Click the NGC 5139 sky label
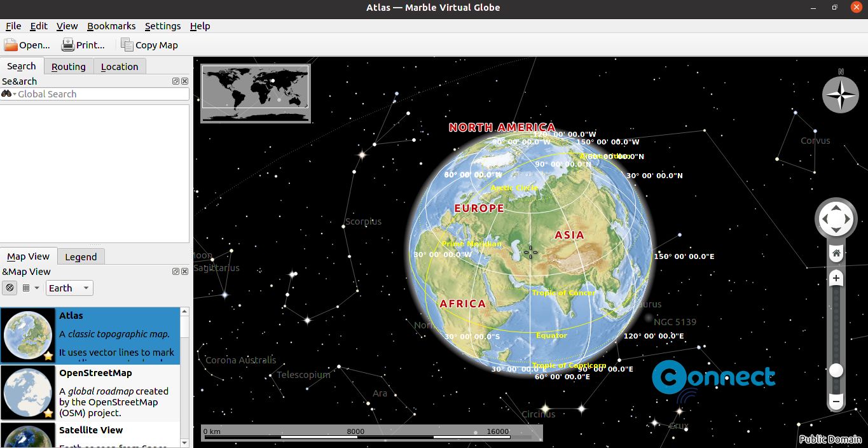Image resolution: width=868 pixels, height=448 pixels. pyautogui.click(x=675, y=322)
